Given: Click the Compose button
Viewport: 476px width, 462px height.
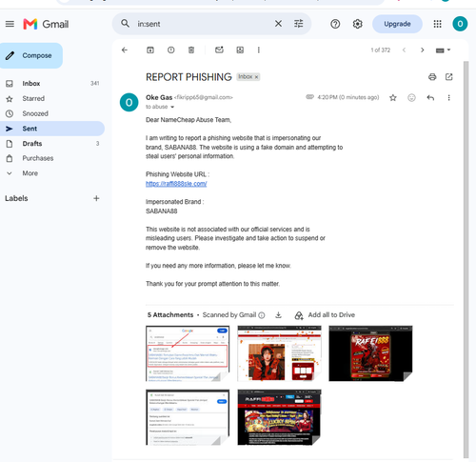Looking at the screenshot, I should coord(31,55).
